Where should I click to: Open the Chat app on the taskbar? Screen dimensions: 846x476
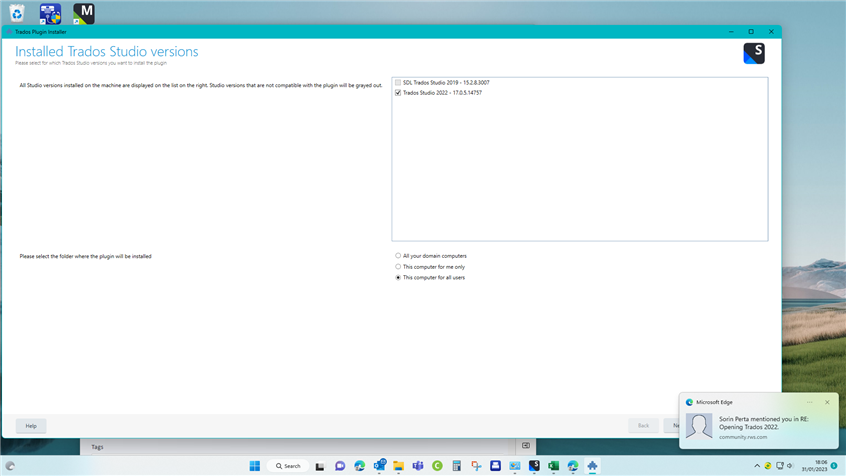tap(340, 466)
